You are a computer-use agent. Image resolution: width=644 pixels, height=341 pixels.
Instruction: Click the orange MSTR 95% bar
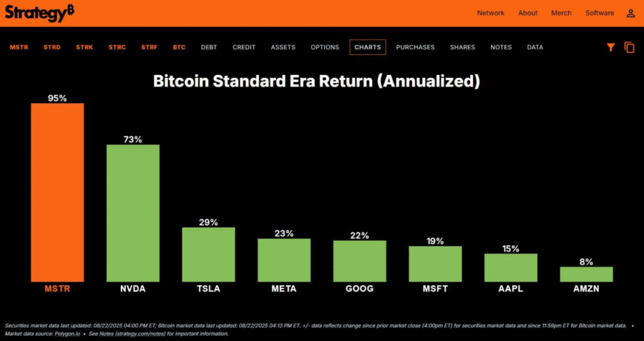pyautogui.click(x=57, y=192)
